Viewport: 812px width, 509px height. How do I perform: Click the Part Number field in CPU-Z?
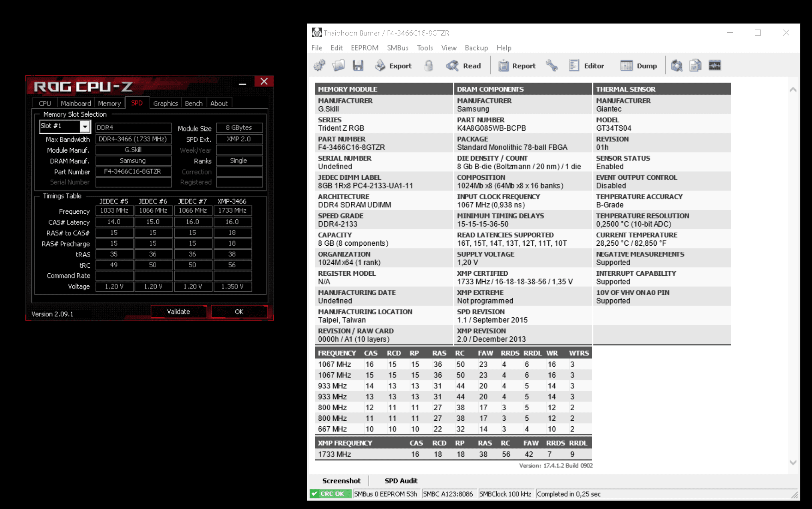coord(133,172)
